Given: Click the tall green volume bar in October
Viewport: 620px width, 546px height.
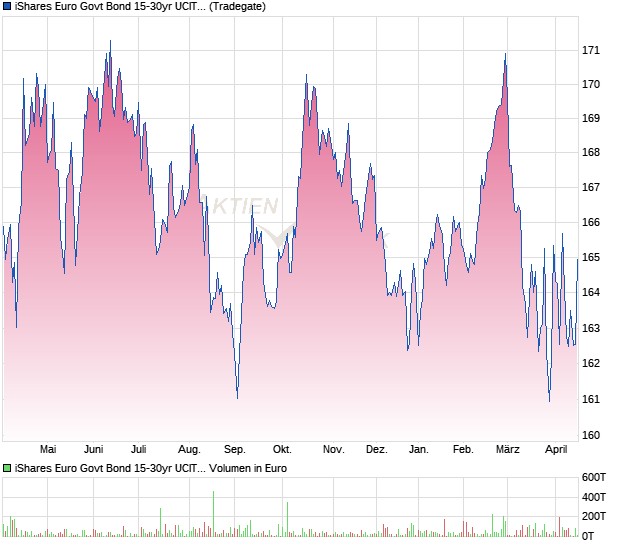Looking at the screenshot, I should coord(287,520).
